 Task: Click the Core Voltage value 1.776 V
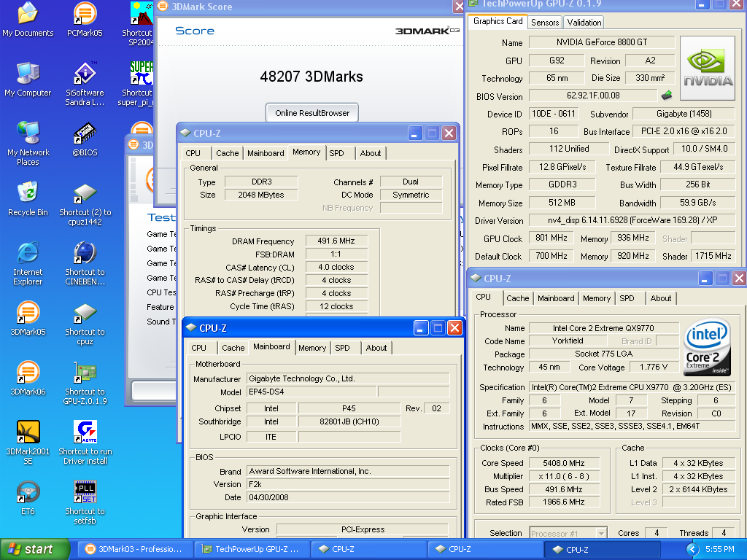(654, 367)
